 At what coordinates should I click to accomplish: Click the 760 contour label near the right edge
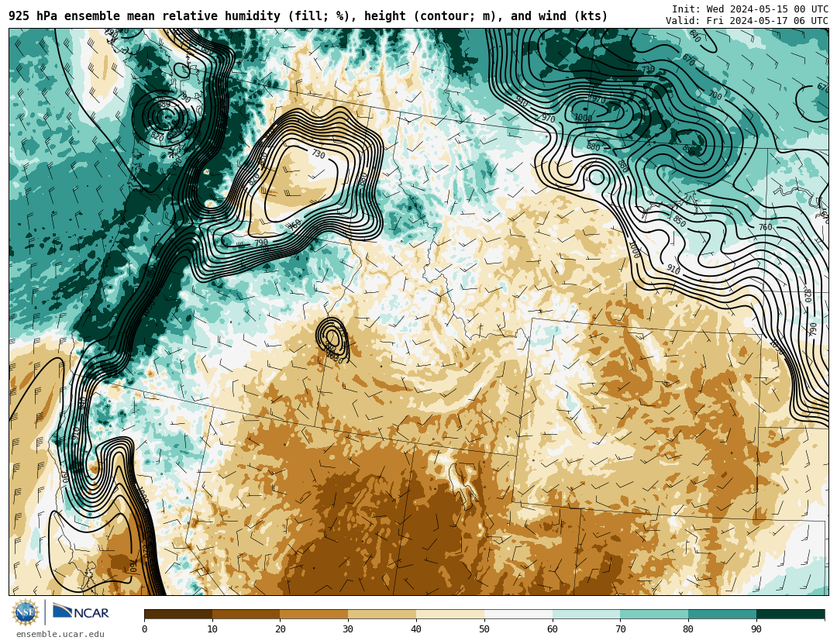[x=766, y=227]
